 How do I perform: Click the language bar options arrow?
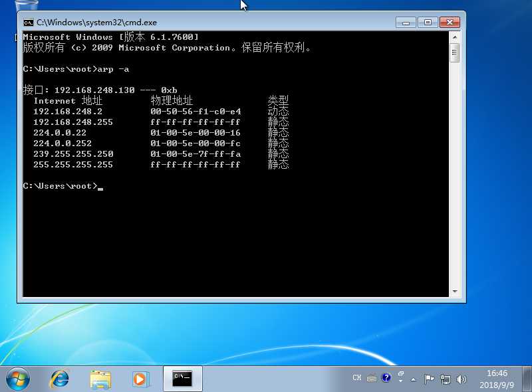(401, 381)
